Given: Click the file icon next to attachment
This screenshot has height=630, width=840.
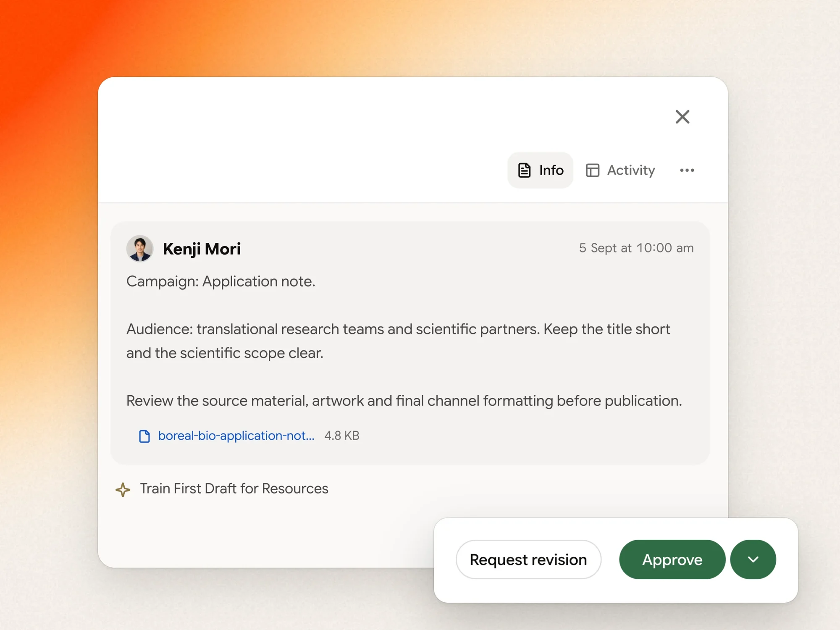Looking at the screenshot, I should click(144, 436).
